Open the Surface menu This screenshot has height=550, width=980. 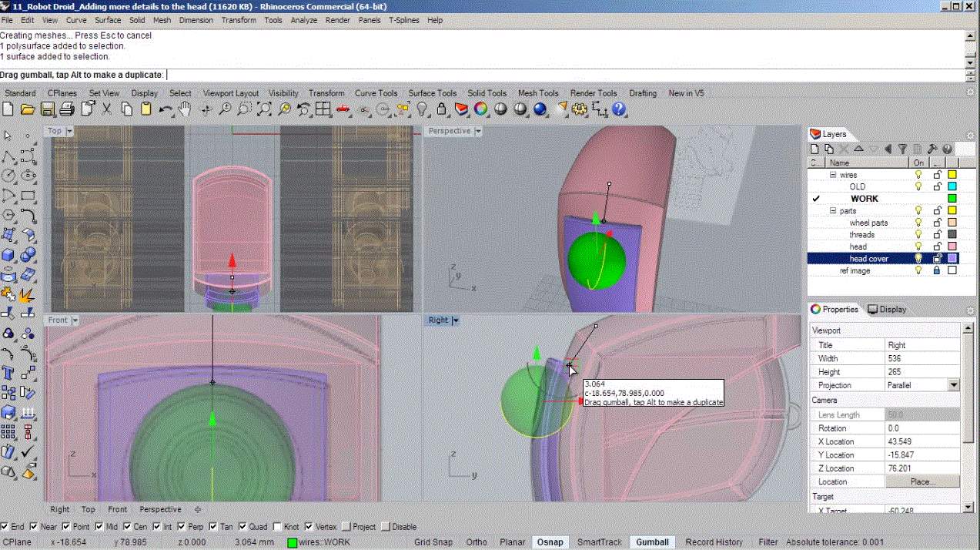[x=108, y=20]
